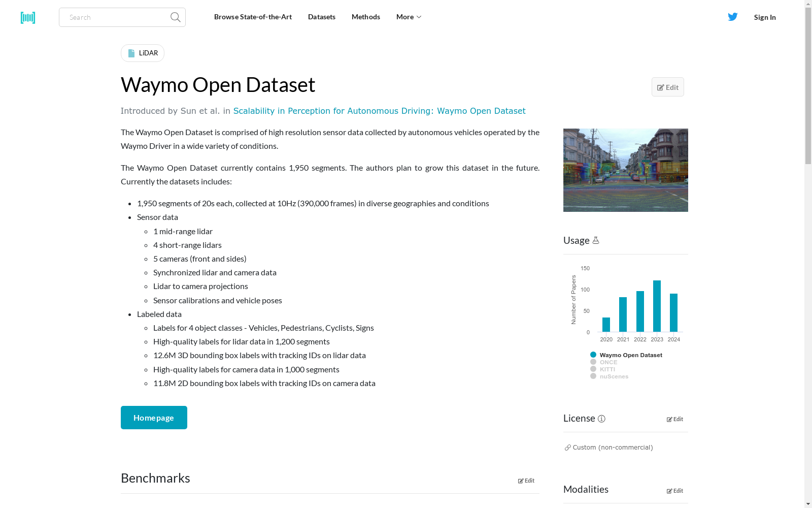Click the 2024 usage bar
This screenshot has height=508, width=812.
674,312
